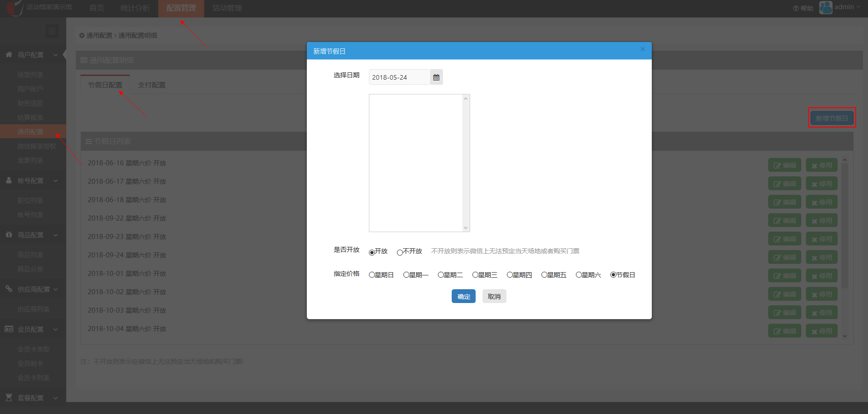Open 通用配置 in the sidebar

(x=33, y=132)
